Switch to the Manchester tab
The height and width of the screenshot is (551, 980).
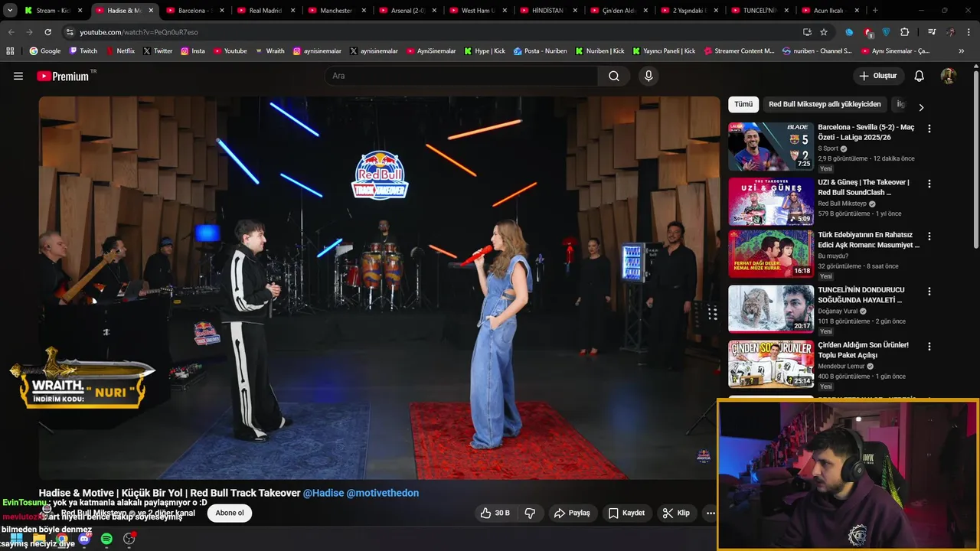pos(335,11)
